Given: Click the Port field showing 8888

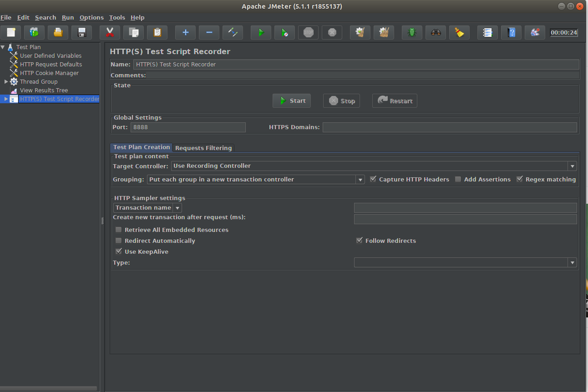Looking at the screenshot, I should (188, 127).
